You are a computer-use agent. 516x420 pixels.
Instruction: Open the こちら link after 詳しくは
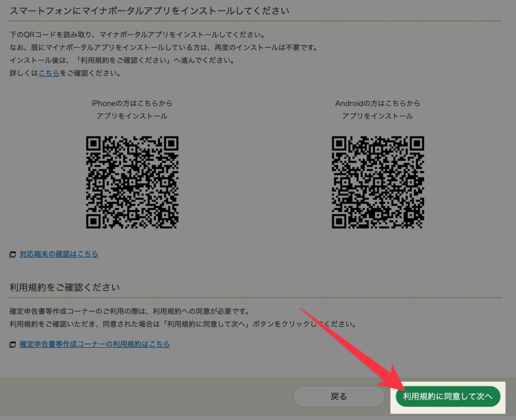(x=49, y=73)
